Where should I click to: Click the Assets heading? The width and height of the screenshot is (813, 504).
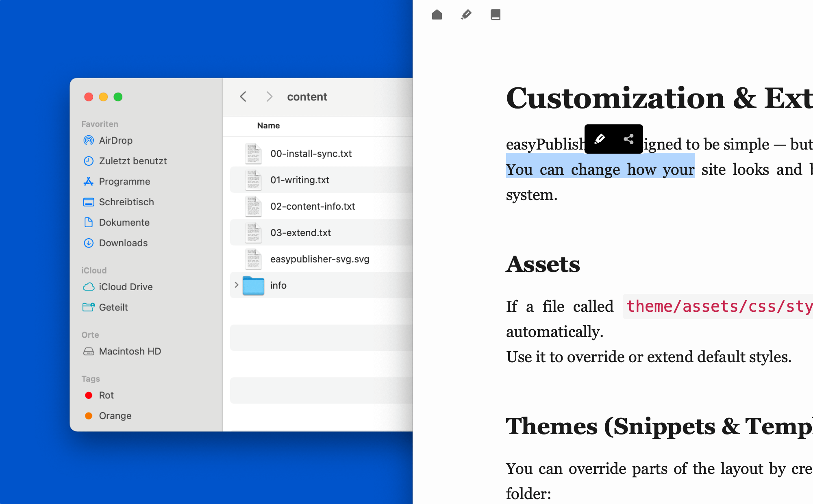(x=543, y=265)
